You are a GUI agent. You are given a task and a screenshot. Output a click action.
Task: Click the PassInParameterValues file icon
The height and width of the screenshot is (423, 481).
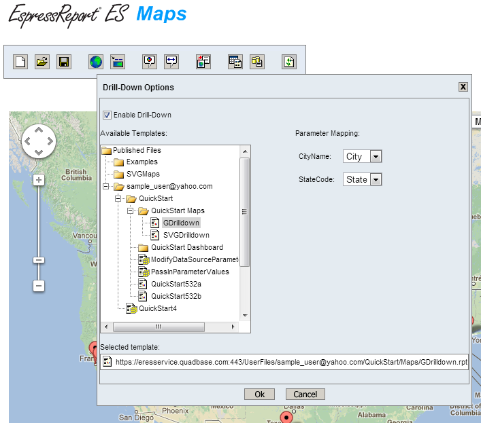click(x=144, y=272)
